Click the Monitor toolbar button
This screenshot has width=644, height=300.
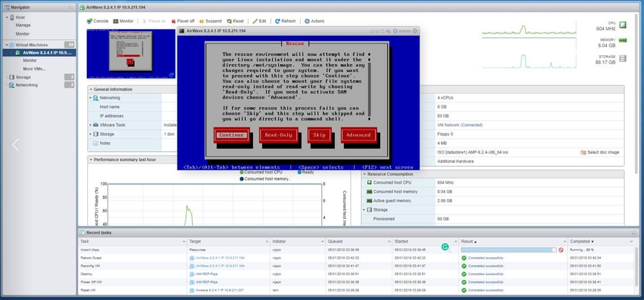(x=123, y=21)
